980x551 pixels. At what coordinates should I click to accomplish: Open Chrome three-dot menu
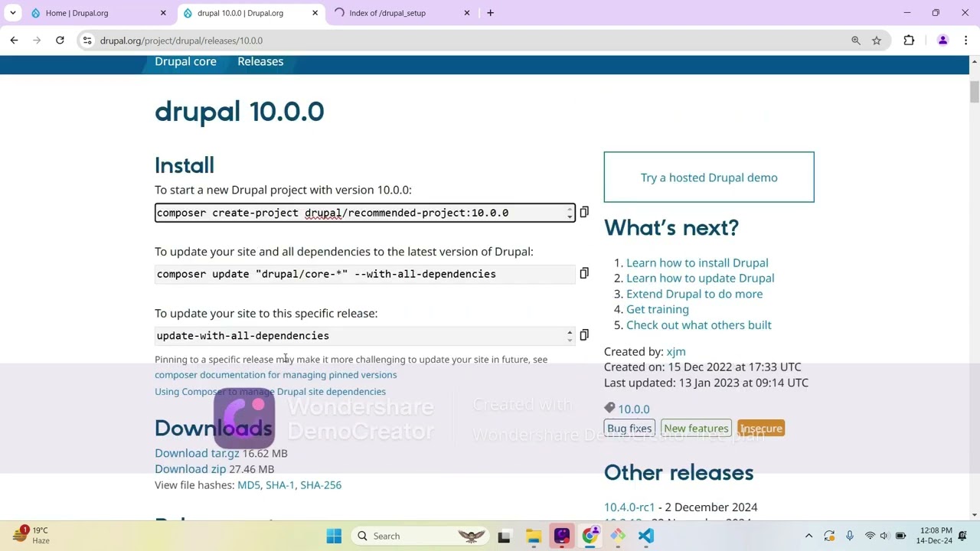tap(966, 41)
